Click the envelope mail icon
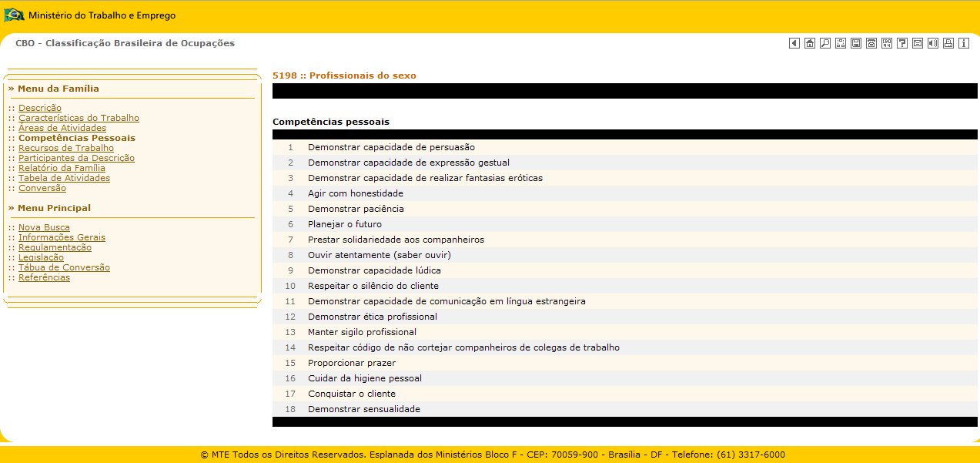 [918, 43]
